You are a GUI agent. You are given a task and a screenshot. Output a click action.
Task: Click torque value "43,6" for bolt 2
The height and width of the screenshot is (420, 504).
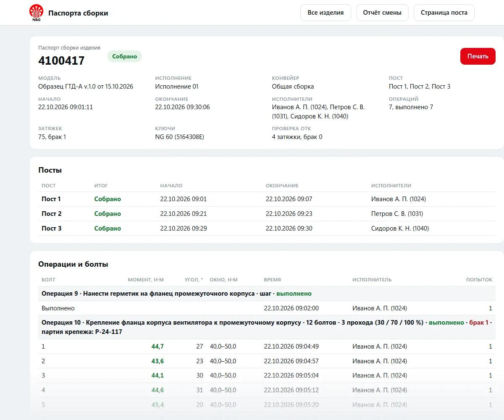click(157, 361)
